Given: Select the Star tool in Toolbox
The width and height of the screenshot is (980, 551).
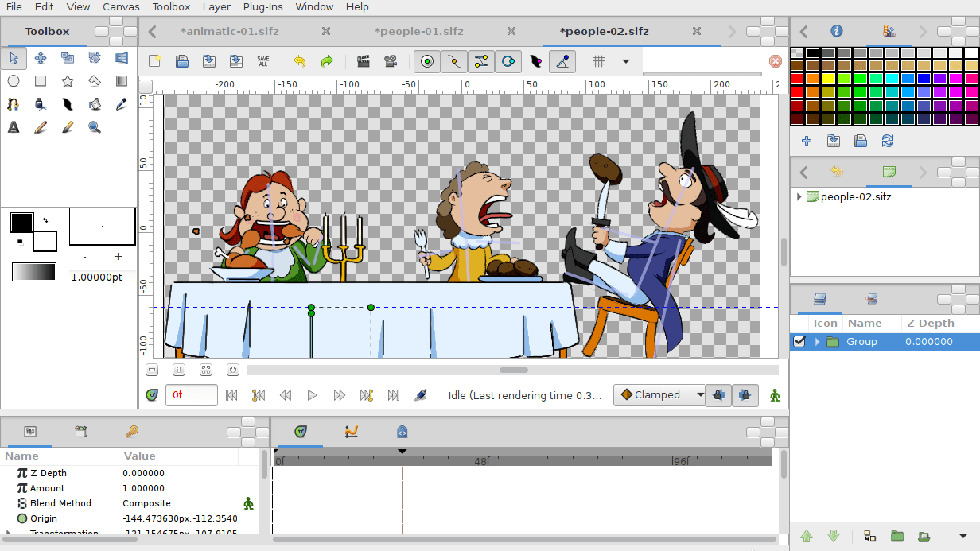Looking at the screenshot, I should tap(68, 81).
